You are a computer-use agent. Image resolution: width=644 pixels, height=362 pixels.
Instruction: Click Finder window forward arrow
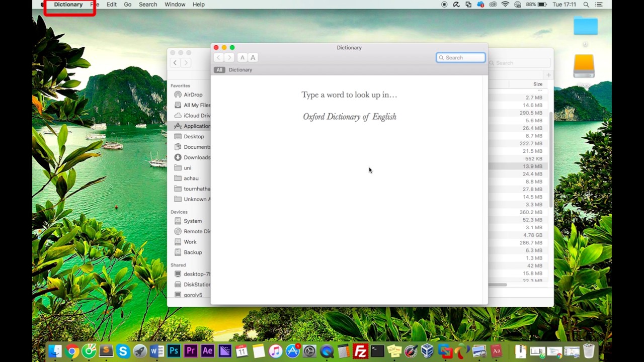(186, 63)
